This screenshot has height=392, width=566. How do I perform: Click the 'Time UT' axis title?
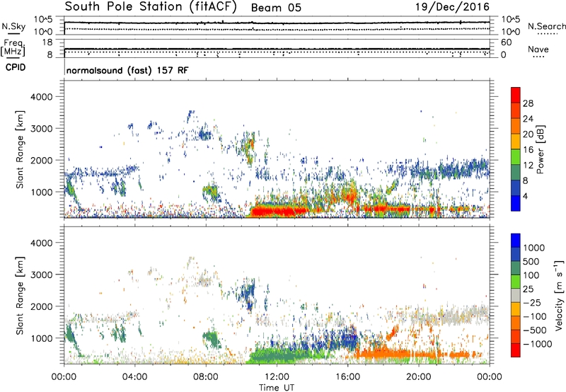277,388
